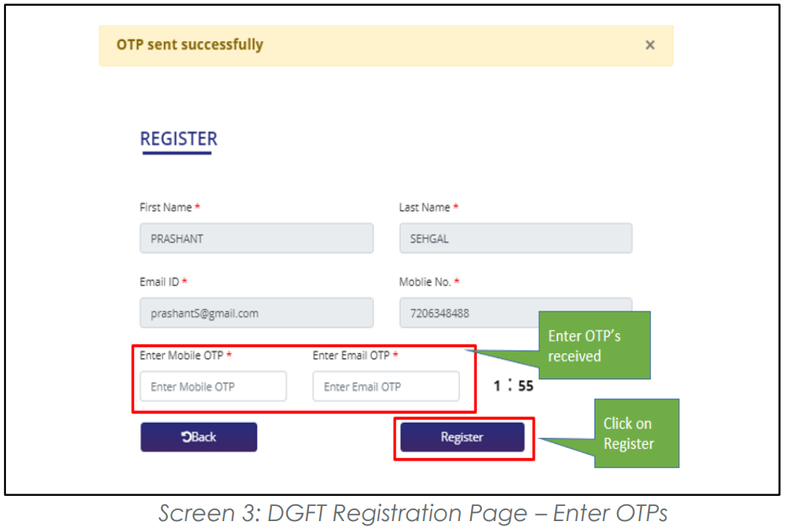
Task: Click the First Name label text
Action: [165, 207]
